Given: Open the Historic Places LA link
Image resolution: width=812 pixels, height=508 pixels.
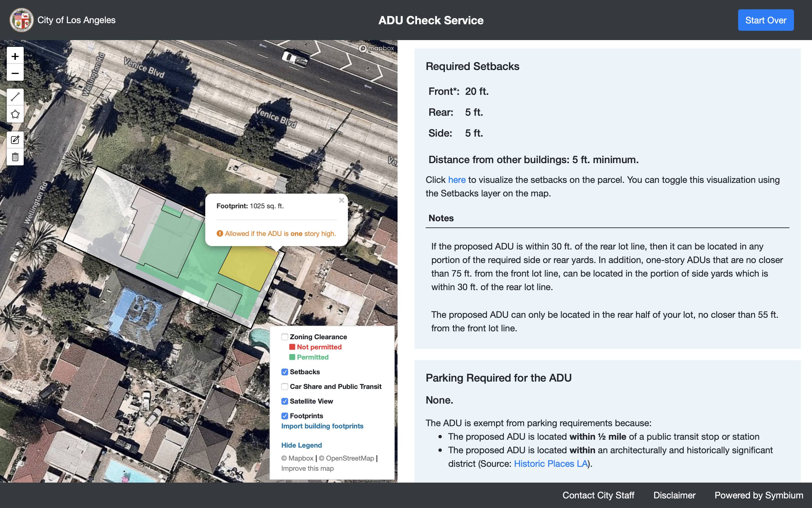Looking at the screenshot, I should 551,464.
